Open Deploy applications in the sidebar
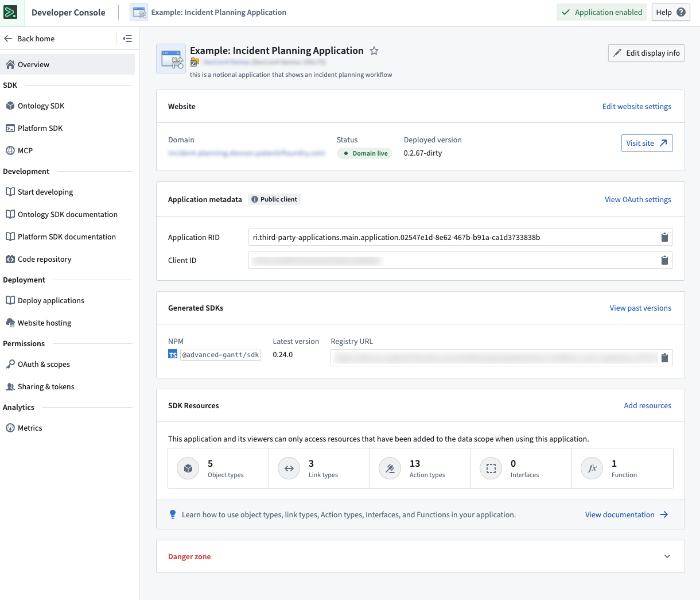The image size is (700, 600). [68, 300]
